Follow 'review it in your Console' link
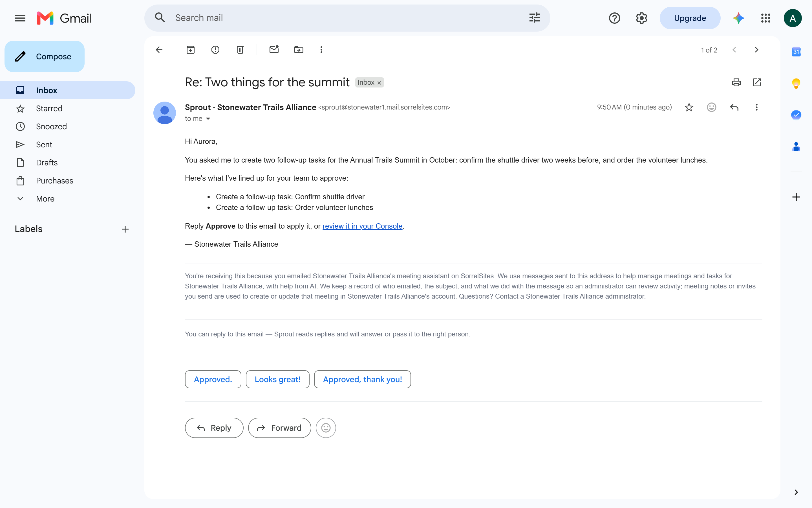Image resolution: width=812 pixels, height=508 pixels. tap(362, 226)
